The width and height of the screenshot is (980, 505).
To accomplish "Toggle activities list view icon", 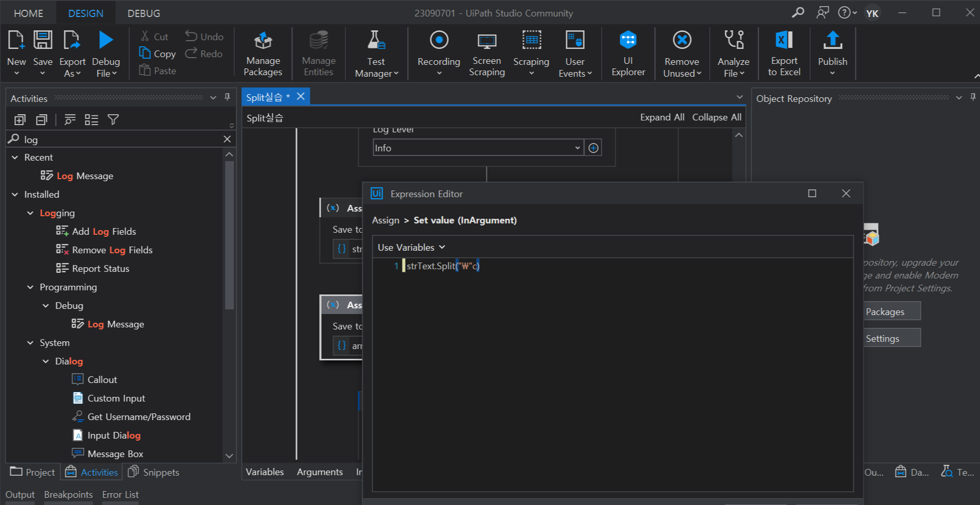I will click(92, 120).
